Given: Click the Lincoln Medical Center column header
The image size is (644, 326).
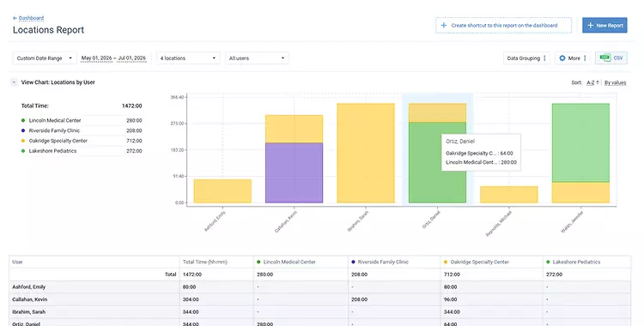Looking at the screenshot, I should click(301, 262).
